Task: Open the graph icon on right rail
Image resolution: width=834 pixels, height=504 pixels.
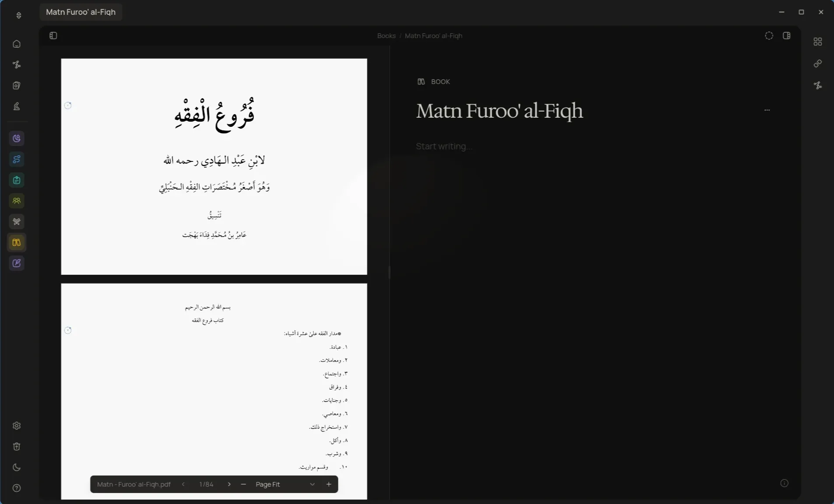Action: [818, 86]
